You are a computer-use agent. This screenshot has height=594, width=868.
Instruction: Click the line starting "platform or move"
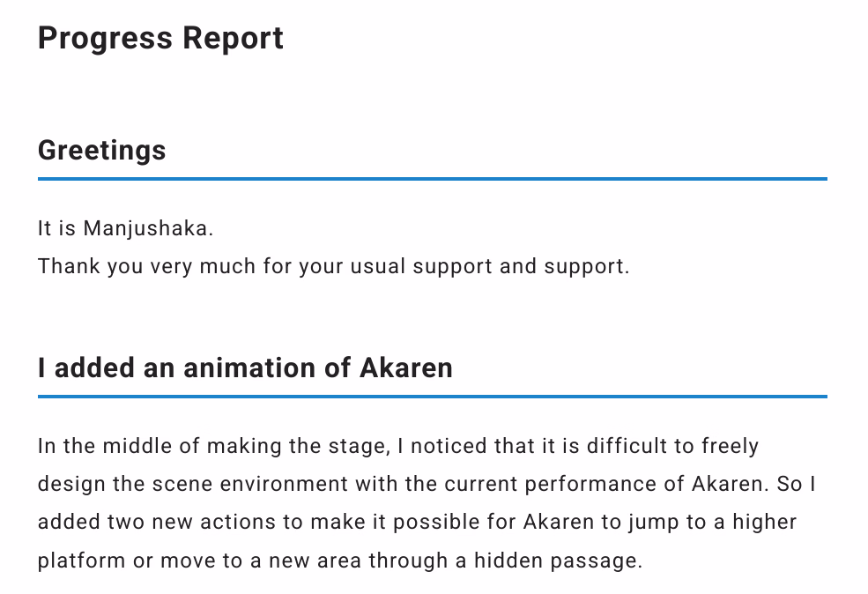point(340,561)
